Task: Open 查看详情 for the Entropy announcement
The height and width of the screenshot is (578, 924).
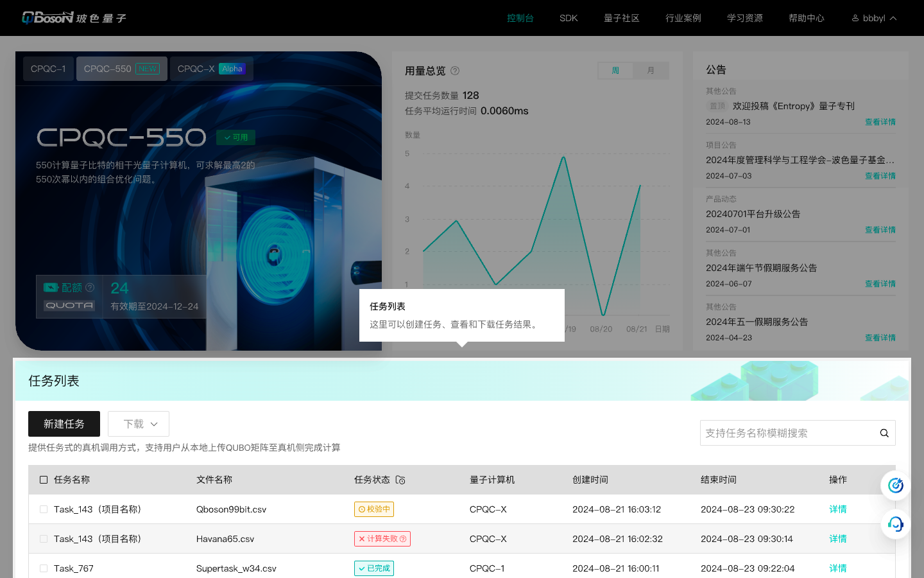Action: [x=880, y=122]
